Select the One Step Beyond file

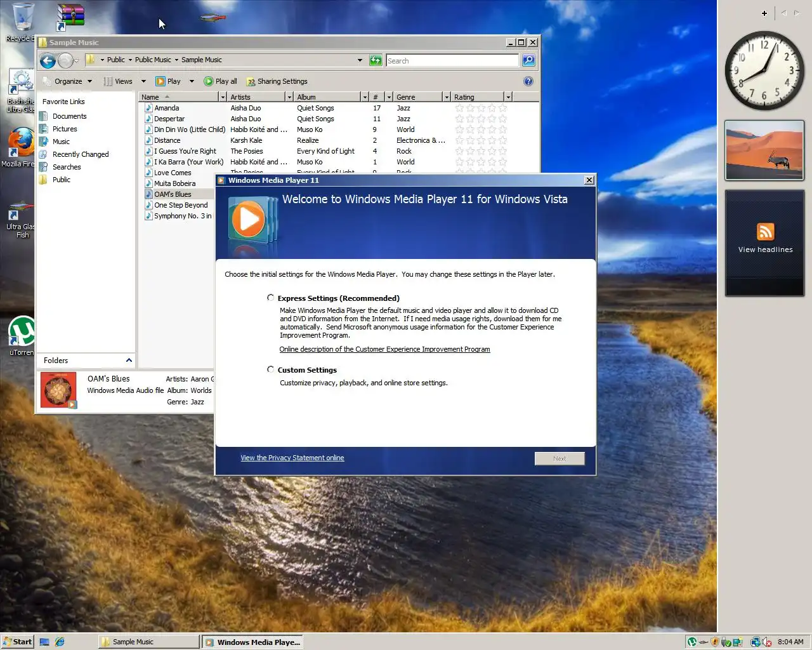181,205
